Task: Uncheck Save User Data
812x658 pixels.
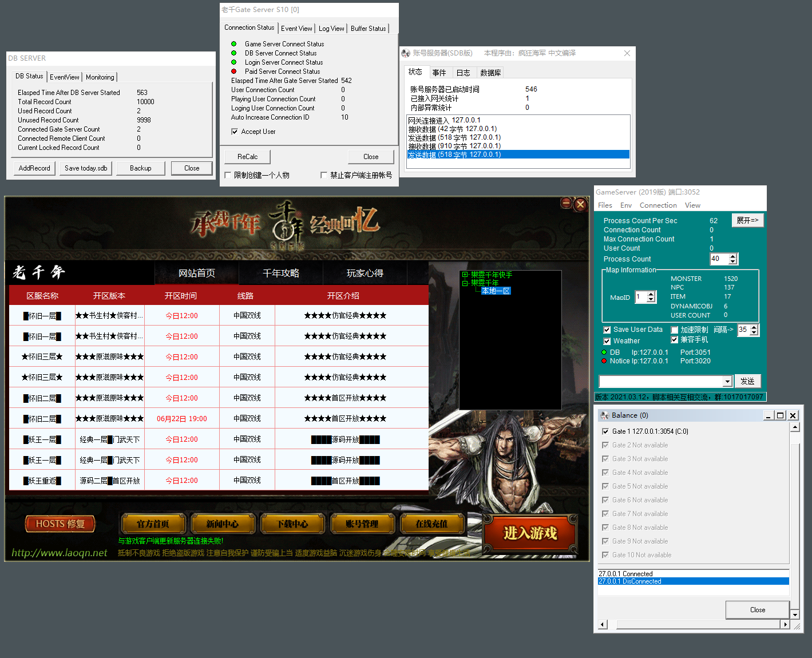Action: pyautogui.click(x=607, y=330)
